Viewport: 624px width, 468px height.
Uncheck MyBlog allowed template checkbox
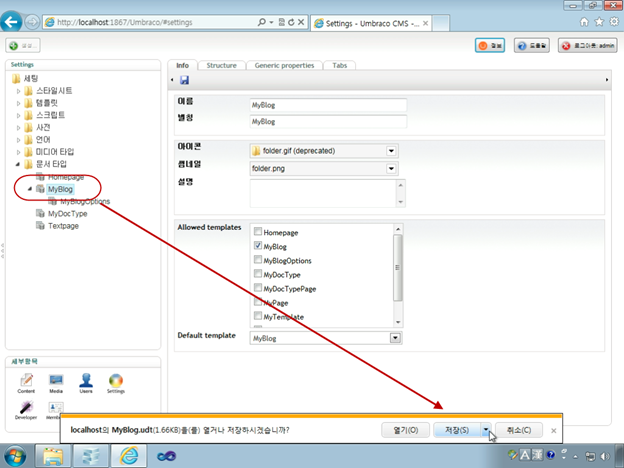(x=258, y=246)
